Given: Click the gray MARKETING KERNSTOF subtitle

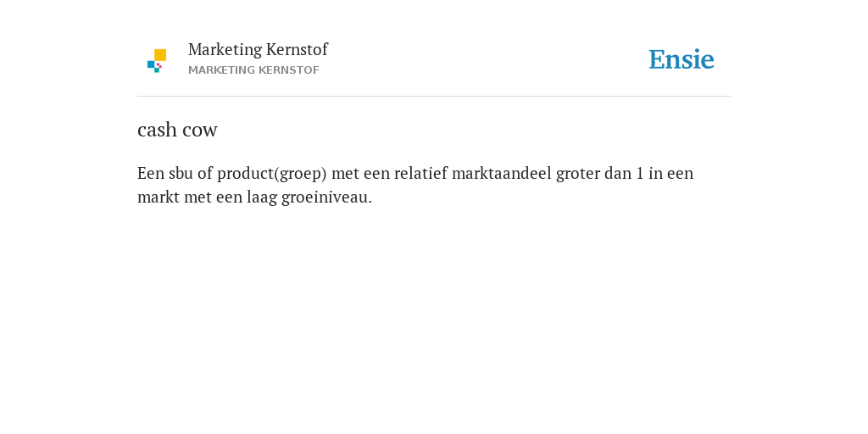Looking at the screenshot, I should pyautogui.click(x=253, y=70).
